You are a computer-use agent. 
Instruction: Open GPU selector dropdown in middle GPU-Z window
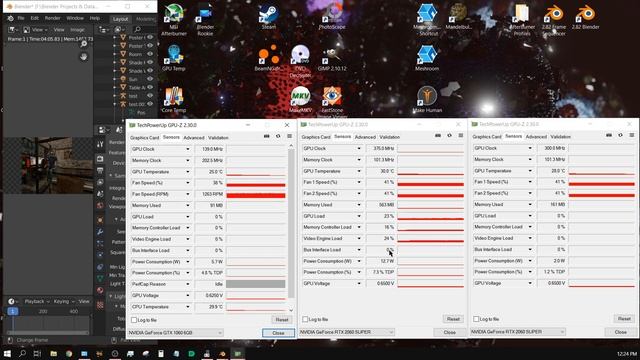pos(347,332)
